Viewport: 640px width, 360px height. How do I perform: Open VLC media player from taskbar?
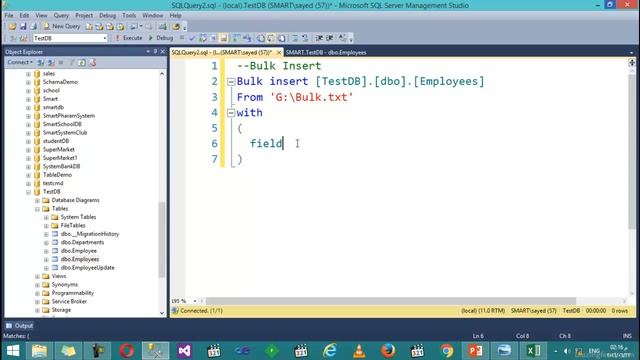(x=359, y=351)
